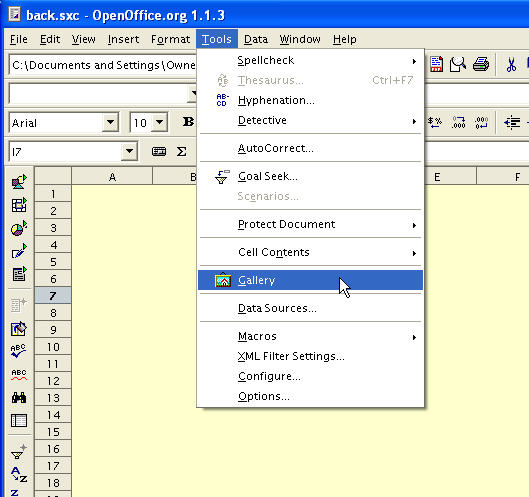Viewport: 529px width, 497px height.
Task: Choose XML Filter Settings... entry
Action: 310,356
